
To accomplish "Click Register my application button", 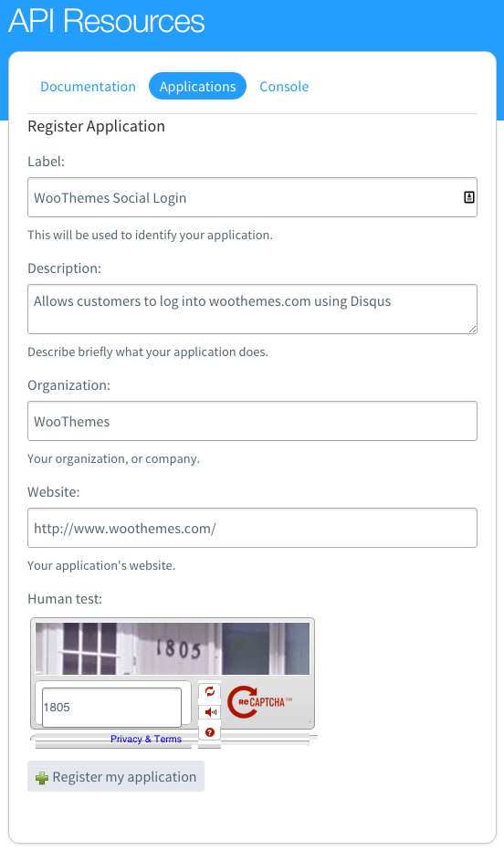I will click(x=116, y=776).
